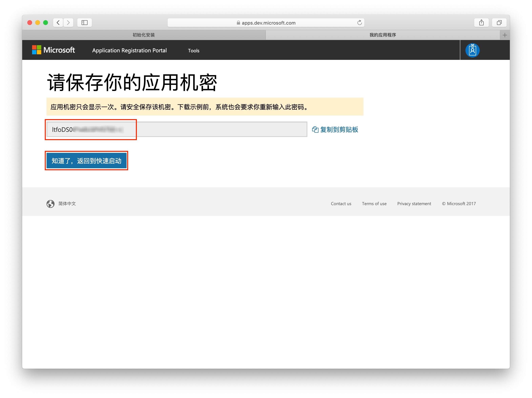The image size is (532, 398).
Task: Open the Privacy statement link
Action: tap(414, 204)
